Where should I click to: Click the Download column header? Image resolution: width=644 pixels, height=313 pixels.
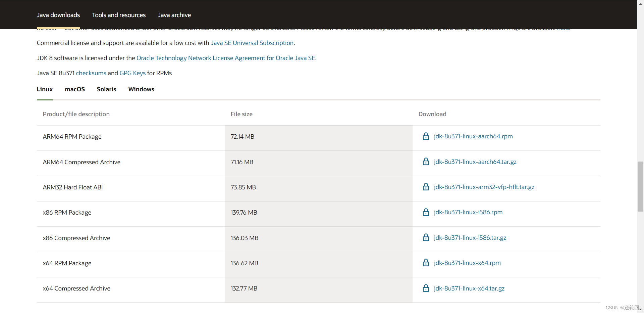432,114
